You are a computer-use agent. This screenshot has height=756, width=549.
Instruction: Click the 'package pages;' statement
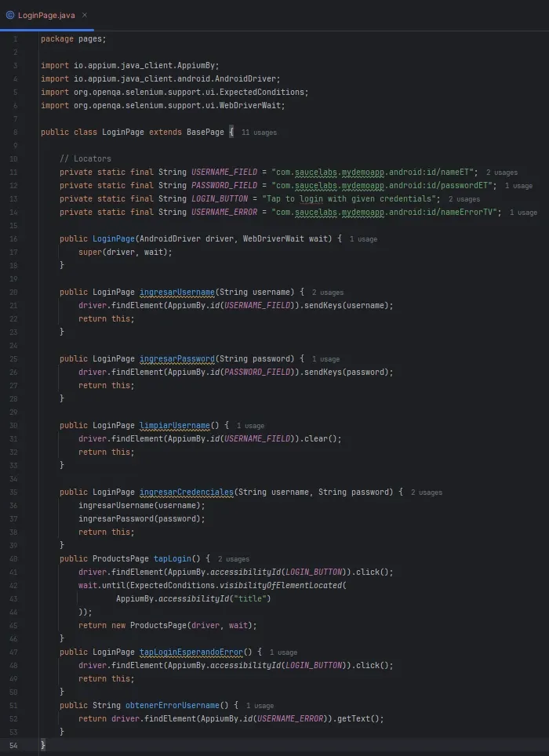pos(73,39)
